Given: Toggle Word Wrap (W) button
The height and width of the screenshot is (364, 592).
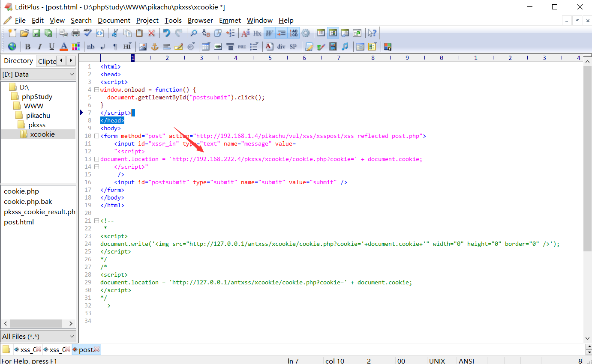Looking at the screenshot, I should [270, 33].
